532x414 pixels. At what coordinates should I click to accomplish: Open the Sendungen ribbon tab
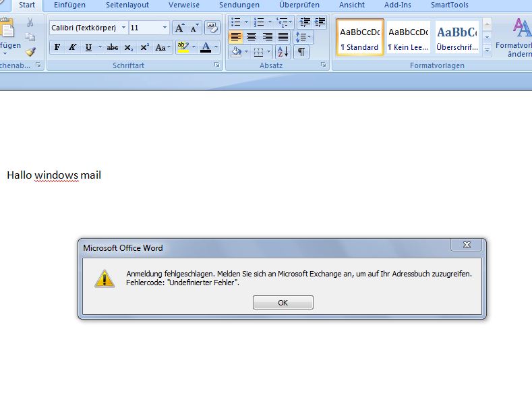[x=239, y=5]
